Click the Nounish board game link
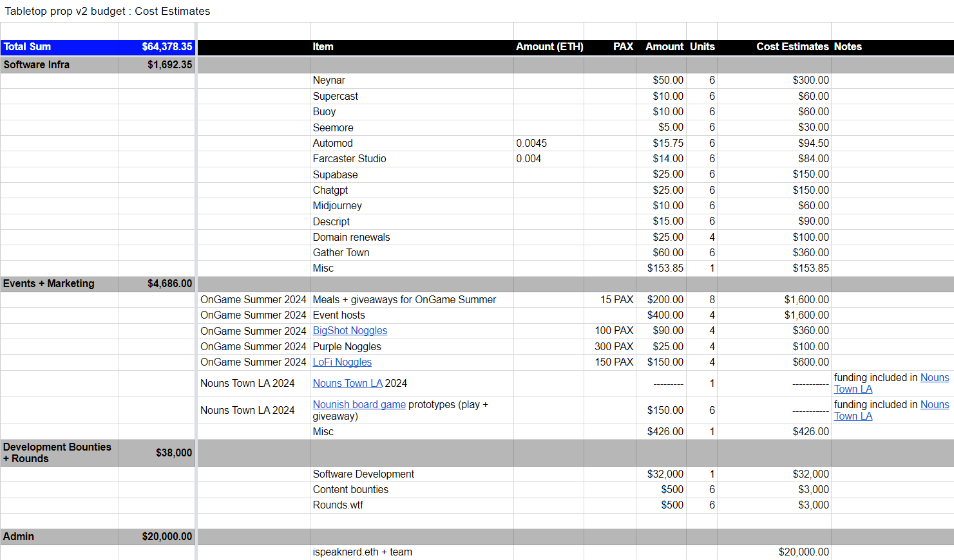954x560 pixels. (359, 405)
